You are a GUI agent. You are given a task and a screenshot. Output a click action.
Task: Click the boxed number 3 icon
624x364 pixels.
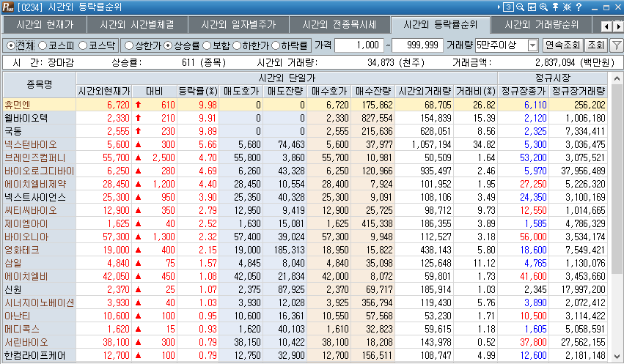pos(508,7)
